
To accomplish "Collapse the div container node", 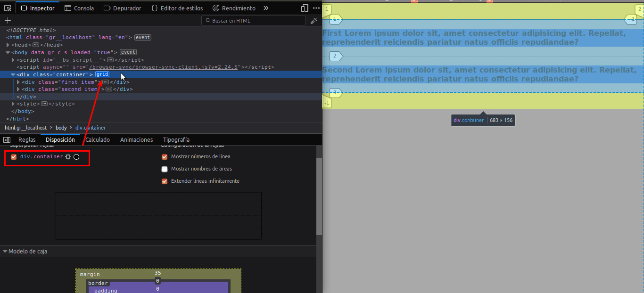I will pos(13,74).
